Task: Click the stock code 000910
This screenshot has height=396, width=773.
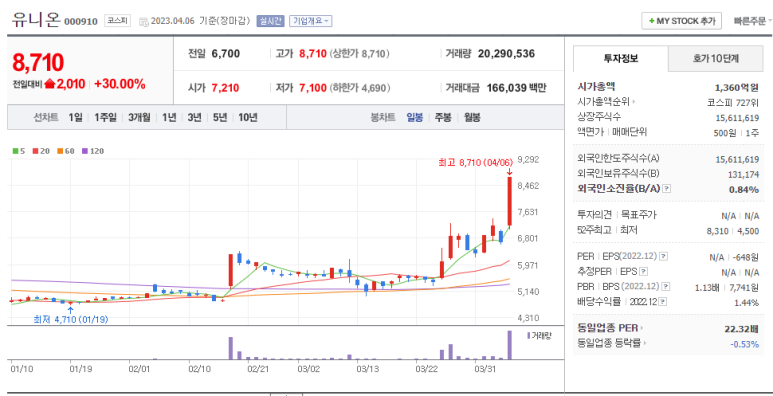Action: (81, 22)
